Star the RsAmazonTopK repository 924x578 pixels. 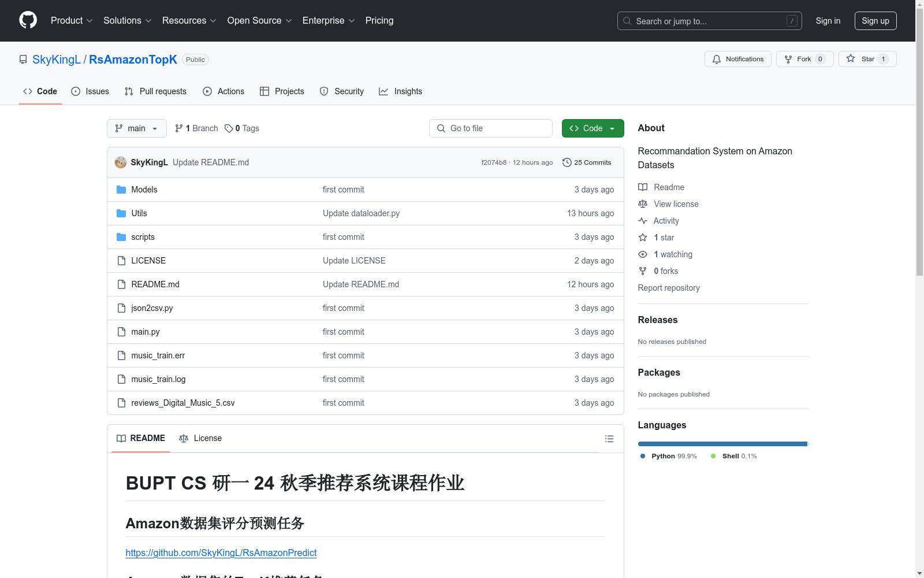click(867, 59)
